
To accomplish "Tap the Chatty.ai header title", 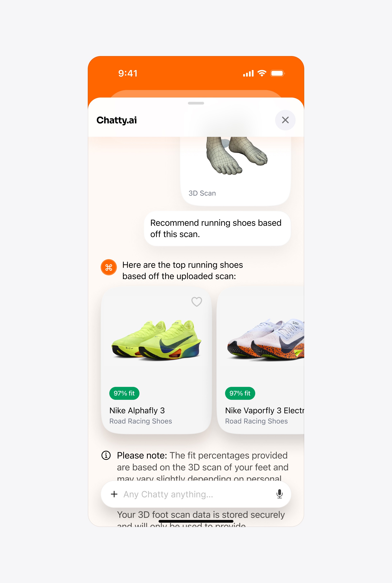I will coord(116,120).
